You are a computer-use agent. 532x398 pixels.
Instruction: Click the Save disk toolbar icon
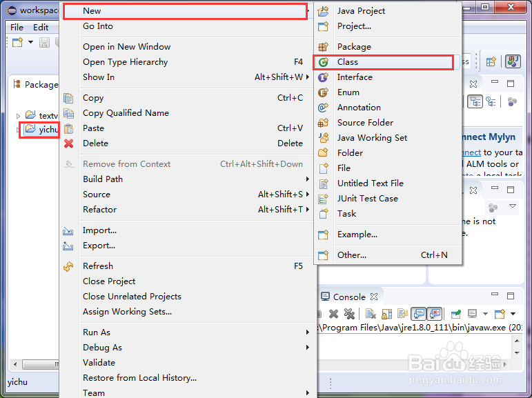(x=44, y=42)
